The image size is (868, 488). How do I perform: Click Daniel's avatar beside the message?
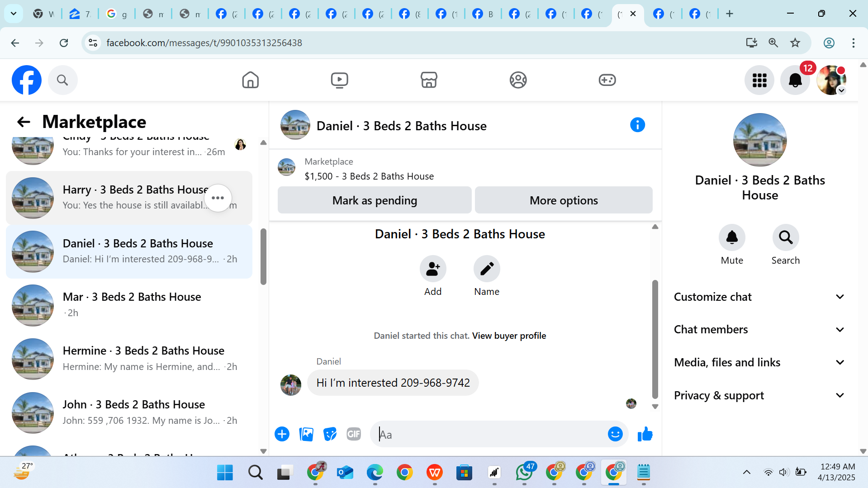290,384
